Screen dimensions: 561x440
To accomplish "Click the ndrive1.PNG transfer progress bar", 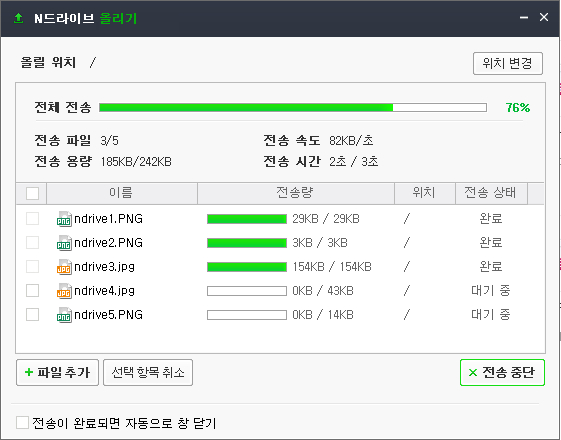I will tap(247, 219).
